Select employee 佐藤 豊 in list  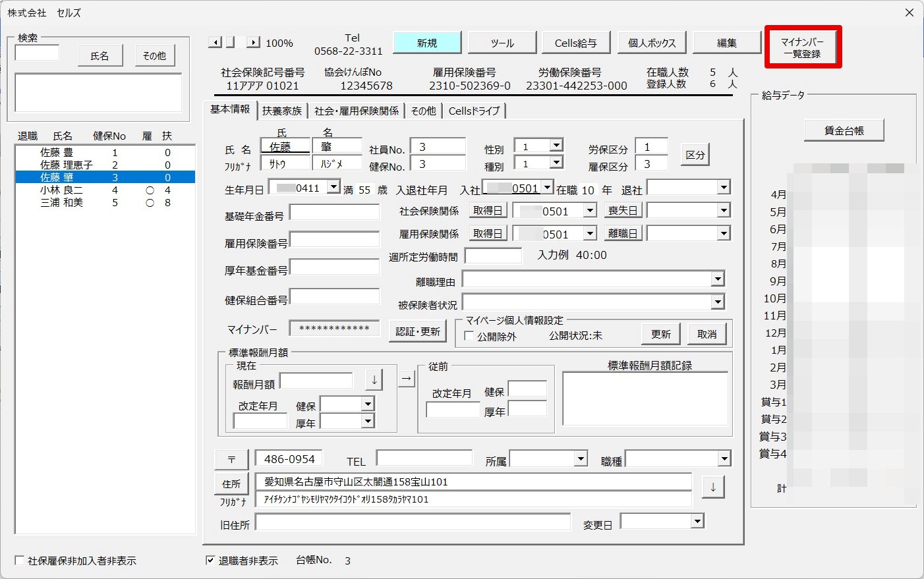point(105,152)
